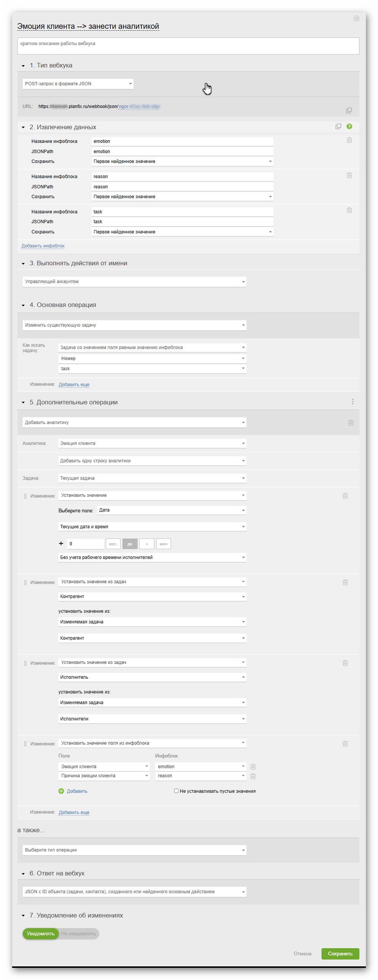Check Не устанавливать пустые значения checkbox
The width and height of the screenshot is (378, 980).
point(176,791)
